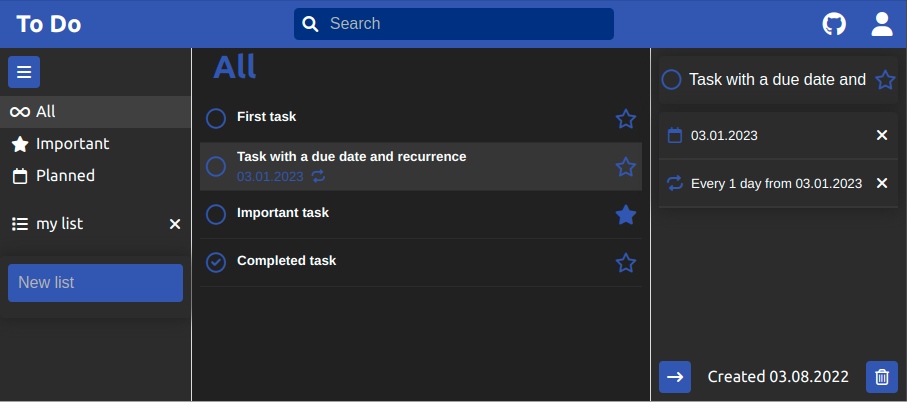Viewport: 907px width, 403px height.
Task: Open the Planned list in sidebar
Action: [x=65, y=176]
